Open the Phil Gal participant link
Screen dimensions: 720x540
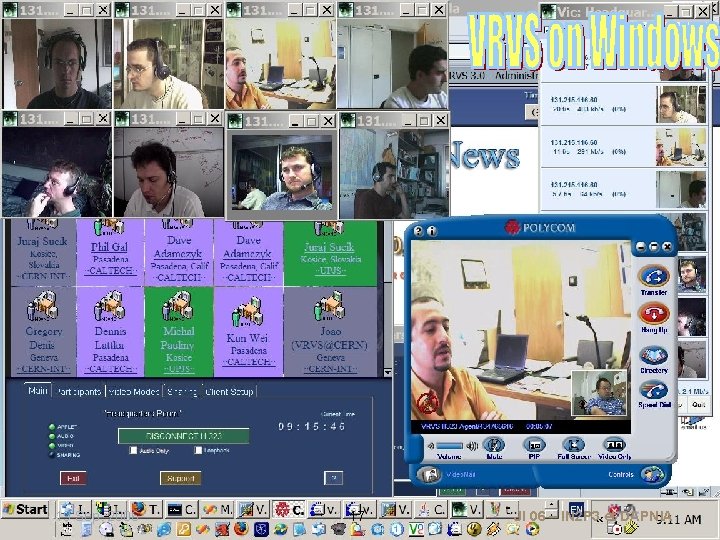pyautogui.click(x=109, y=247)
